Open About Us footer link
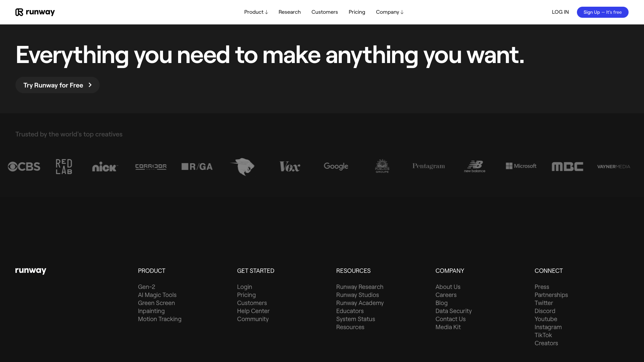This screenshot has height=362, width=644. click(x=448, y=287)
